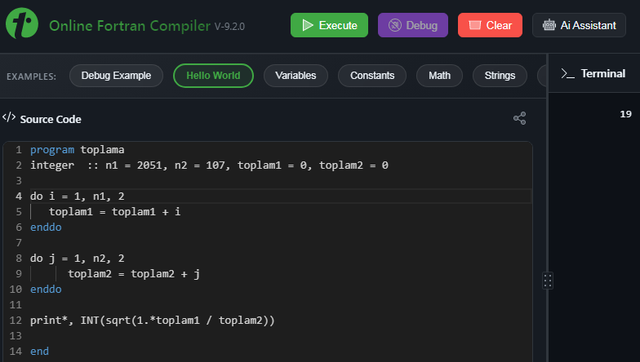Click the final 'end' line 14
The width and height of the screenshot is (640, 362).
pyautogui.click(x=40, y=351)
